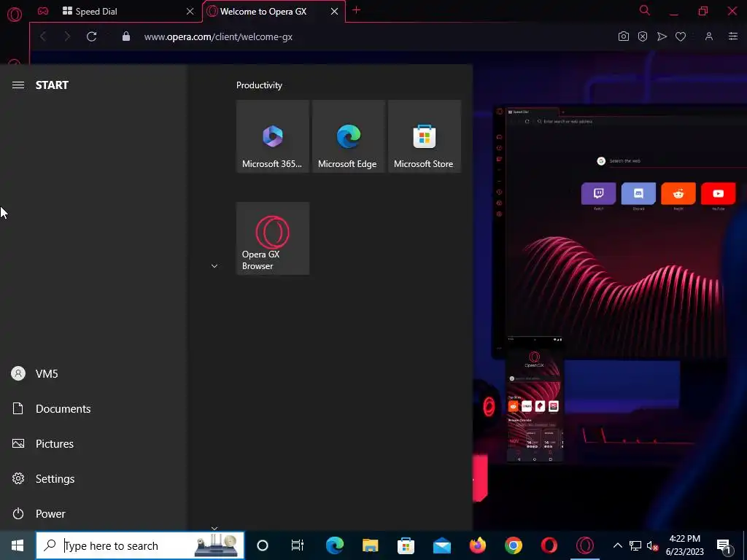Open My Flow send icon
Viewport: 747px width, 560px height.
662,36
